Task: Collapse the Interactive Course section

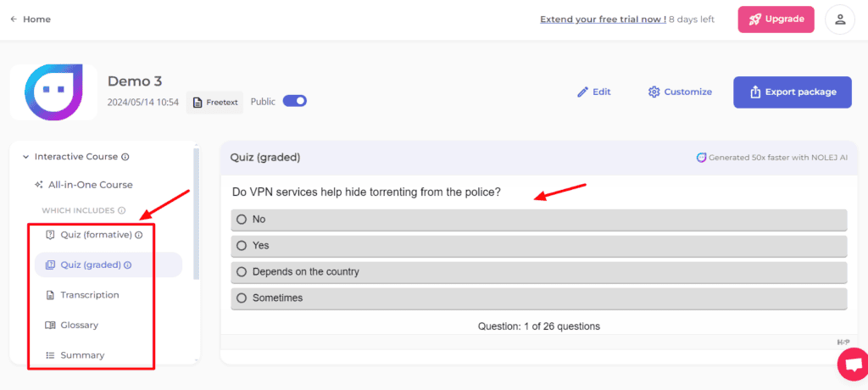Action: coord(25,157)
